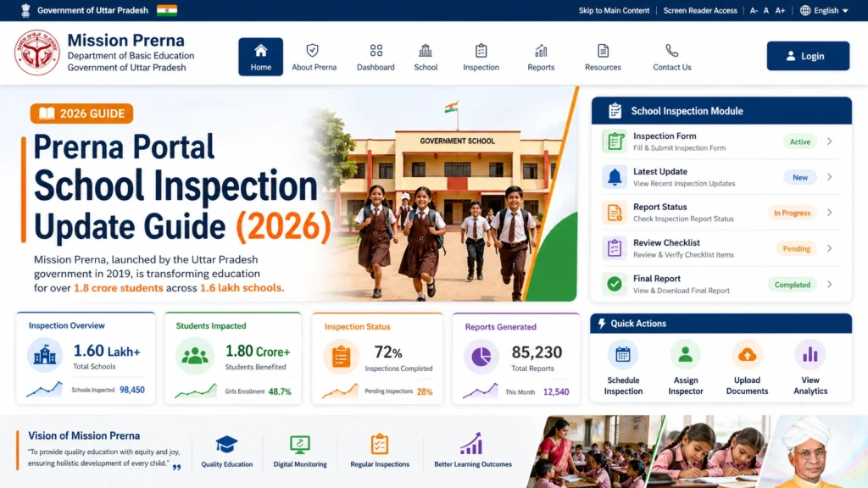Viewport: 868px width, 488px height.
Task: Expand the Latest Update row chevron
Action: (829, 177)
